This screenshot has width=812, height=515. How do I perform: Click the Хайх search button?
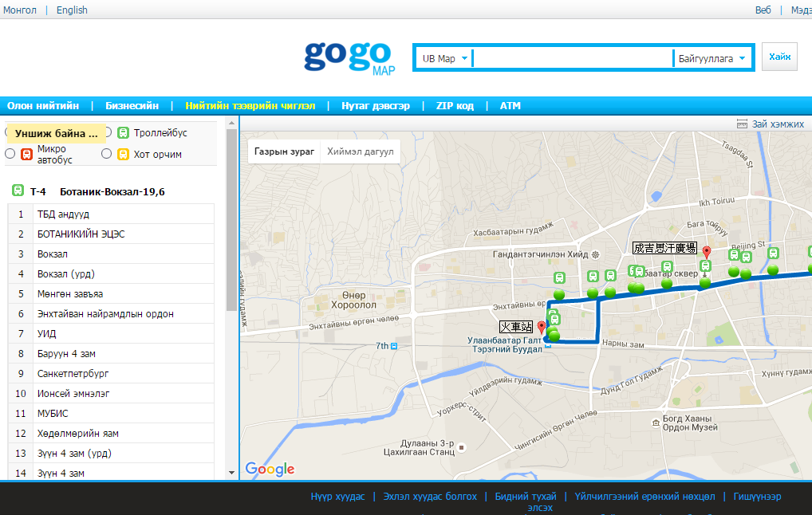click(779, 57)
